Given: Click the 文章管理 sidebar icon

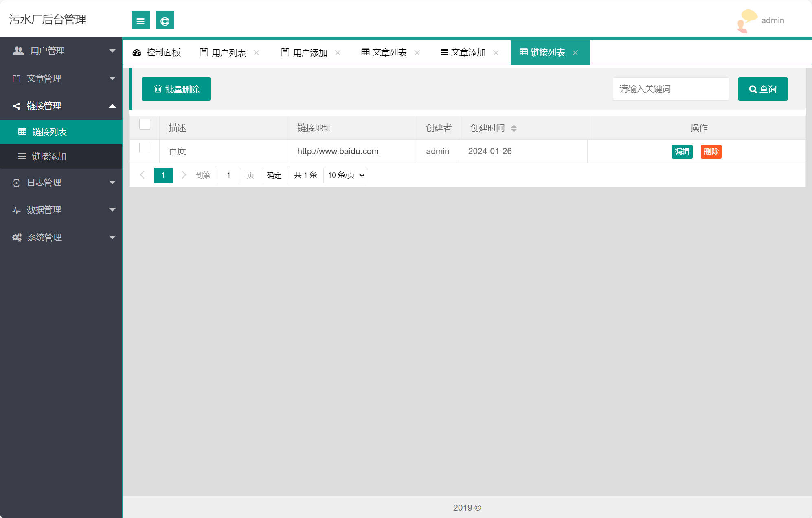Looking at the screenshot, I should click(x=17, y=78).
